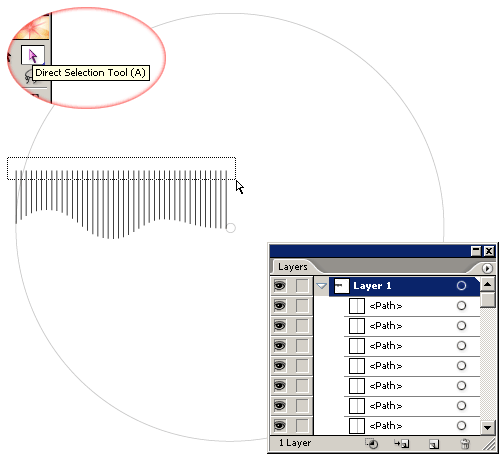Click small circle at end of lines
The width and height of the screenshot is (500, 460).
coord(230,228)
